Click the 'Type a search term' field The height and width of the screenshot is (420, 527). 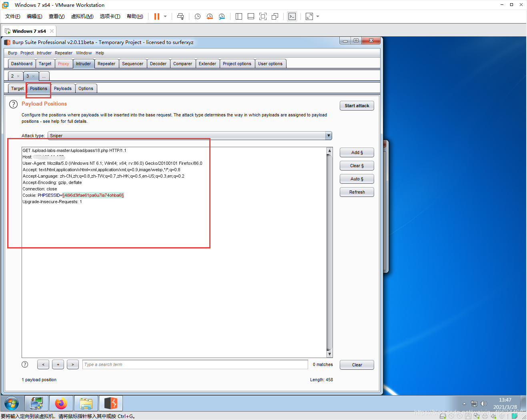(x=195, y=364)
